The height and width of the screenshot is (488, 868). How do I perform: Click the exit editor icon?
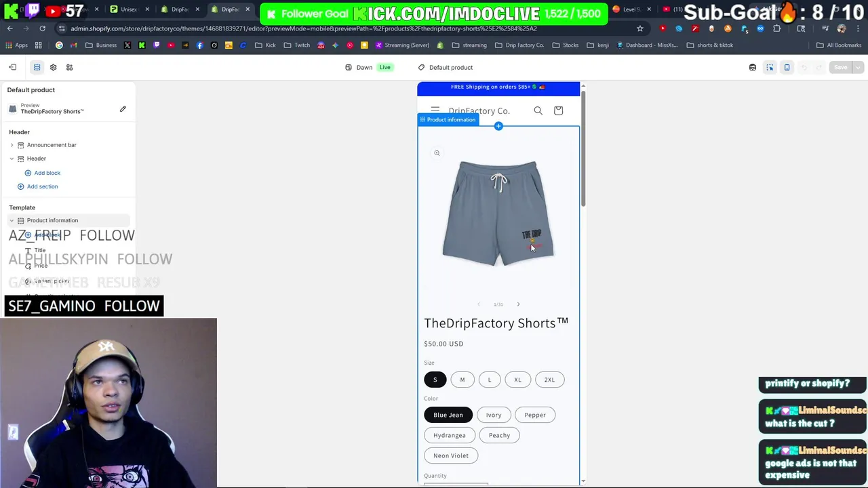pyautogui.click(x=12, y=67)
